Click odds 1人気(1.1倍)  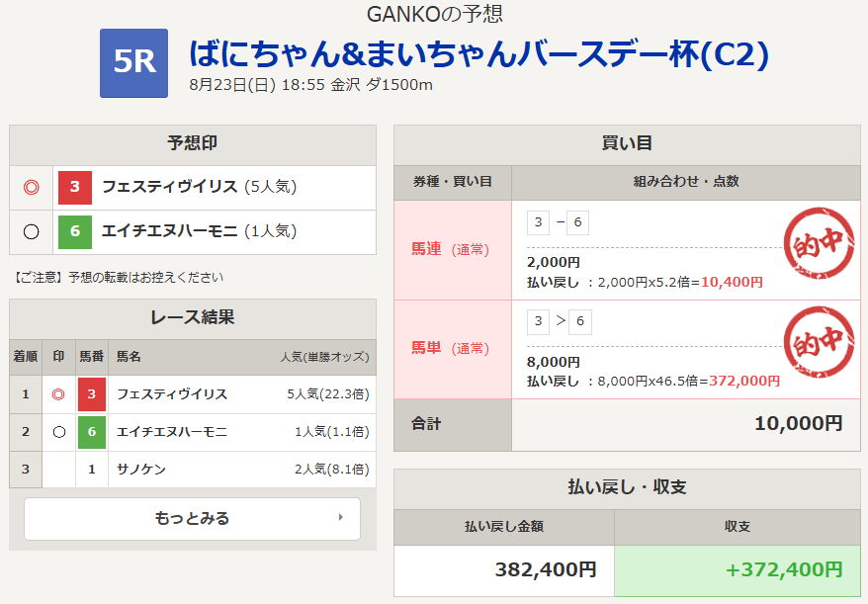click(332, 432)
